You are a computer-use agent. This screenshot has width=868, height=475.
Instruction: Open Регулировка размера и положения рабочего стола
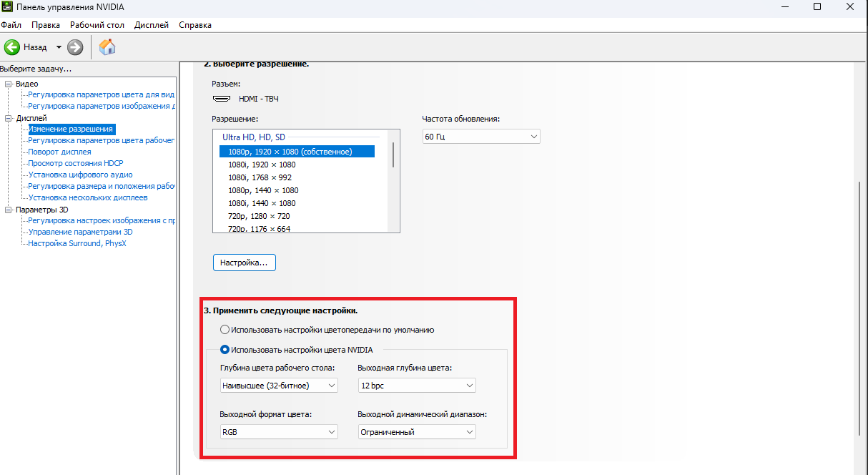click(x=102, y=186)
